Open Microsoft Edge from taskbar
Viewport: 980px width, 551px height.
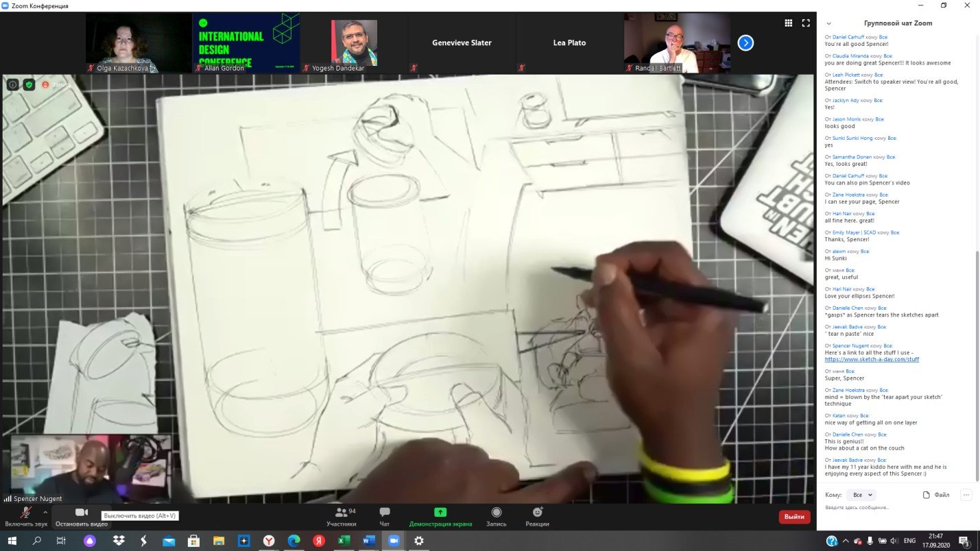tap(294, 541)
